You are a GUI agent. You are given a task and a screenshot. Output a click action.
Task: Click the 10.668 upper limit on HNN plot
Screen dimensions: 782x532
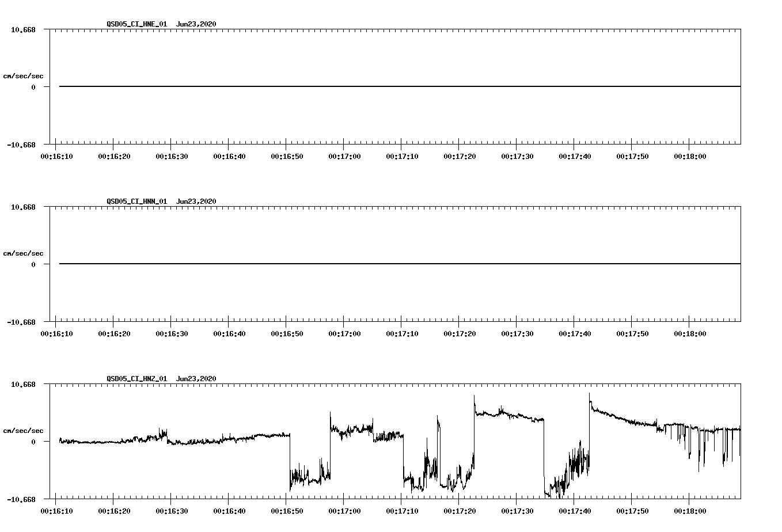click(x=23, y=207)
